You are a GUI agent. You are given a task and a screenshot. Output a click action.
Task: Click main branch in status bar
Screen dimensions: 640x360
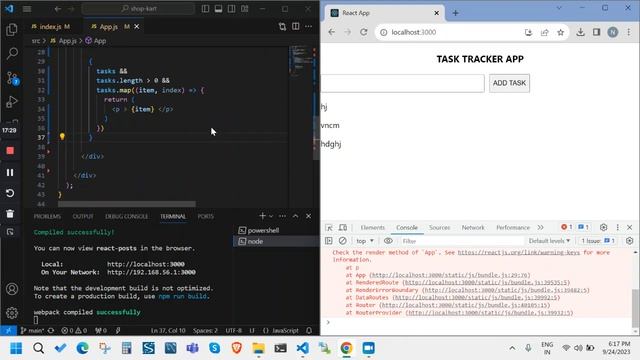click(33, 330)
